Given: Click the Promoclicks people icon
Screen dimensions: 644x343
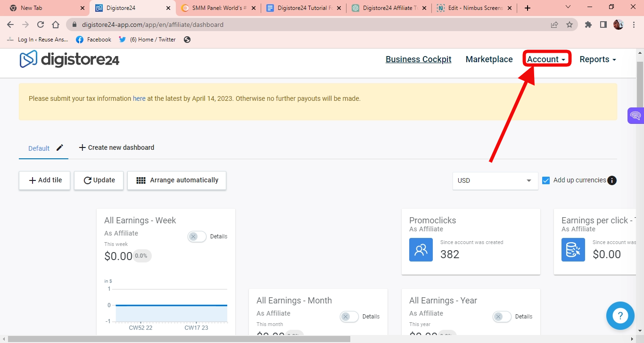Looking at the screenshot, I should click(x=421, y=250).
